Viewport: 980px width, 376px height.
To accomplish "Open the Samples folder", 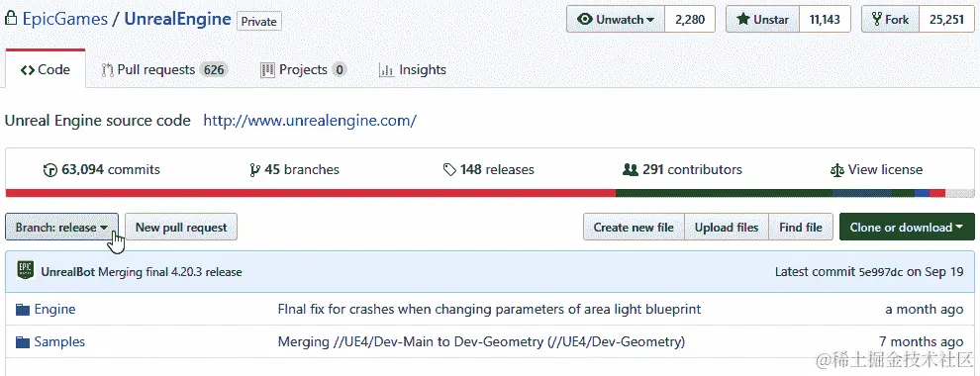I will tap(59, 341).
